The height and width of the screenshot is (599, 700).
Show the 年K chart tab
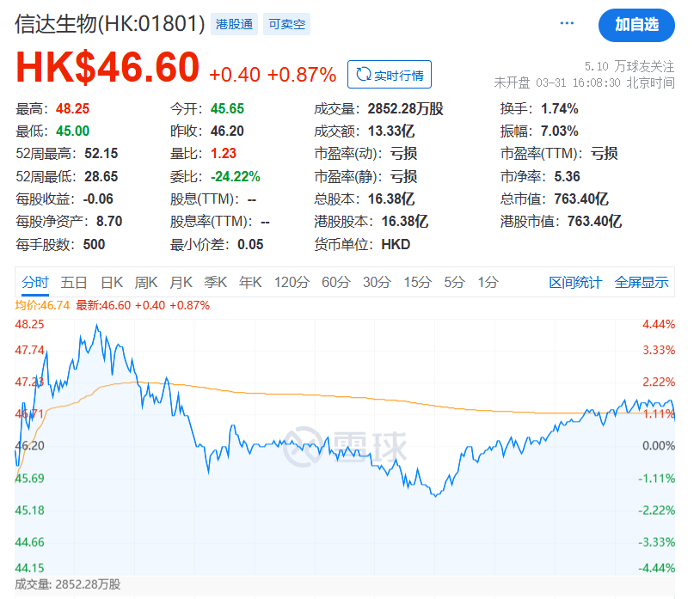[x=250, y=283]
